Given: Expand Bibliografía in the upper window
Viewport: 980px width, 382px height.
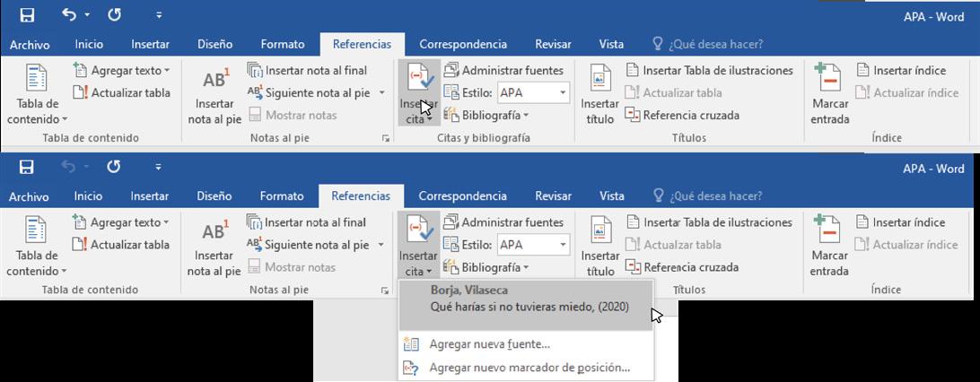Looking at the screenshot, I should [x=486, y=116].
